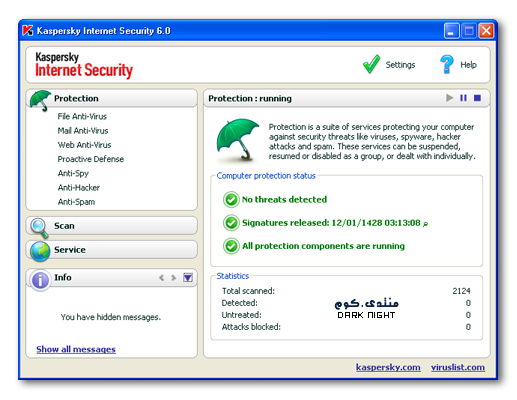Click the green umbrella icon beside Protection header
Screen dimensions: 517x400
[40, 100]
